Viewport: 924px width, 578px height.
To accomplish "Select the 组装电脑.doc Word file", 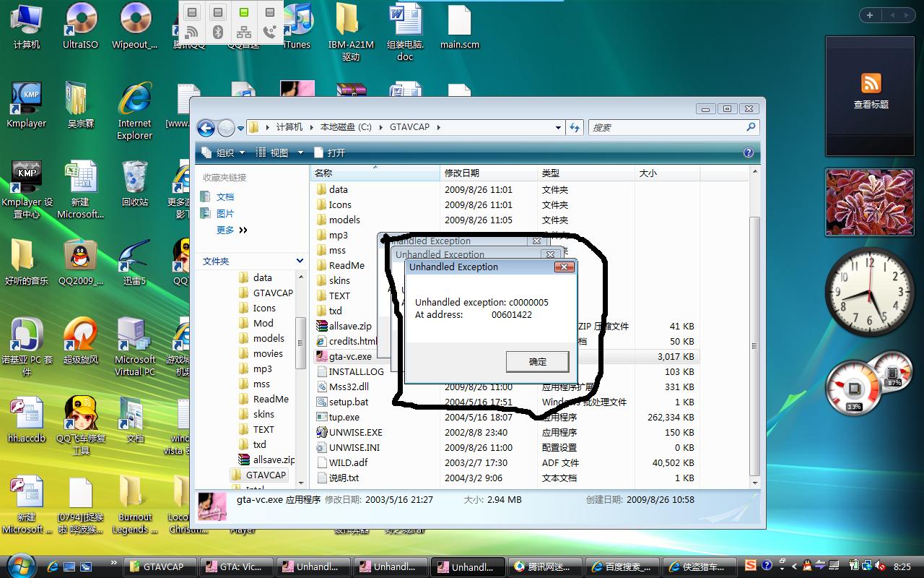I will coord(405,33).
